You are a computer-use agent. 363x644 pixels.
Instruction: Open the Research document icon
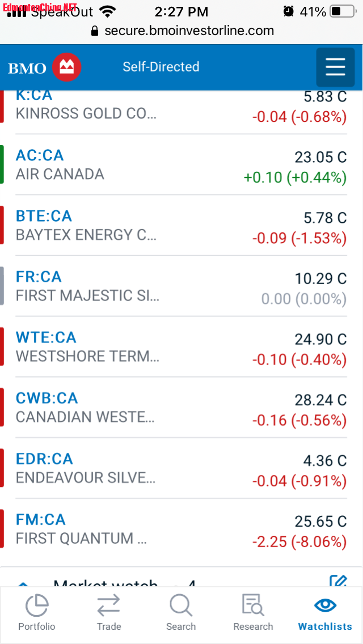[253, 606]
